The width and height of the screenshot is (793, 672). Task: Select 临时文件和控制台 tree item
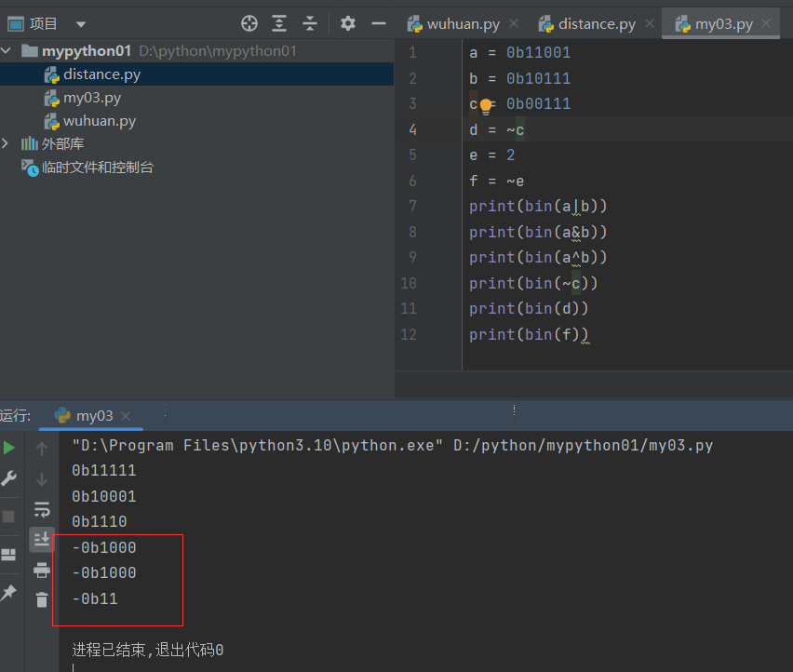coord(98,168)
